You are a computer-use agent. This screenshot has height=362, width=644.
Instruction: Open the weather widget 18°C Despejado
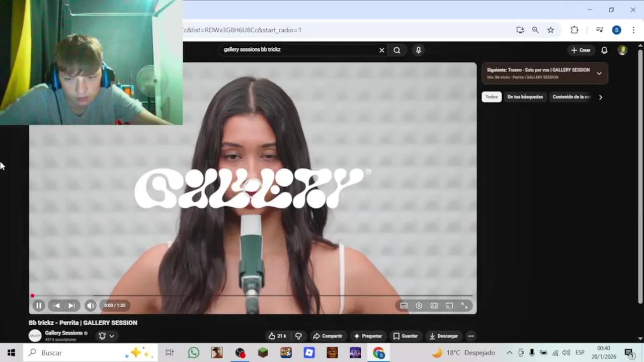pyautogui.click(x=463, y=353)
